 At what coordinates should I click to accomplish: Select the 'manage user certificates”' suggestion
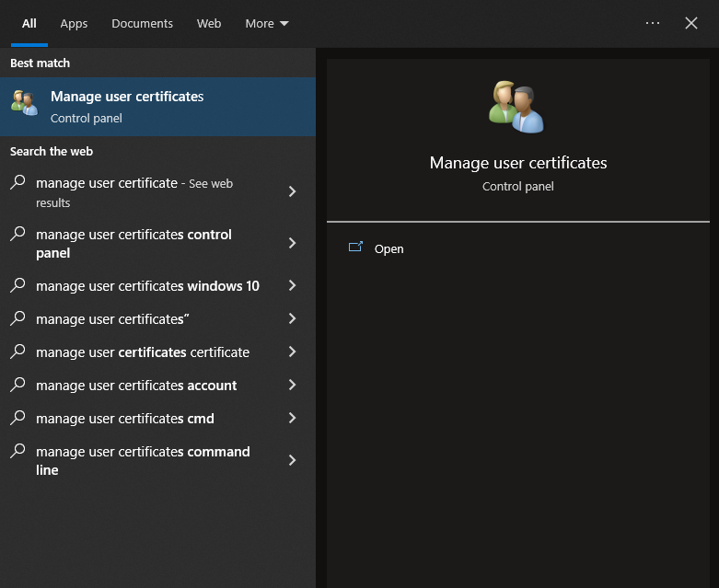tap(157, 318)
